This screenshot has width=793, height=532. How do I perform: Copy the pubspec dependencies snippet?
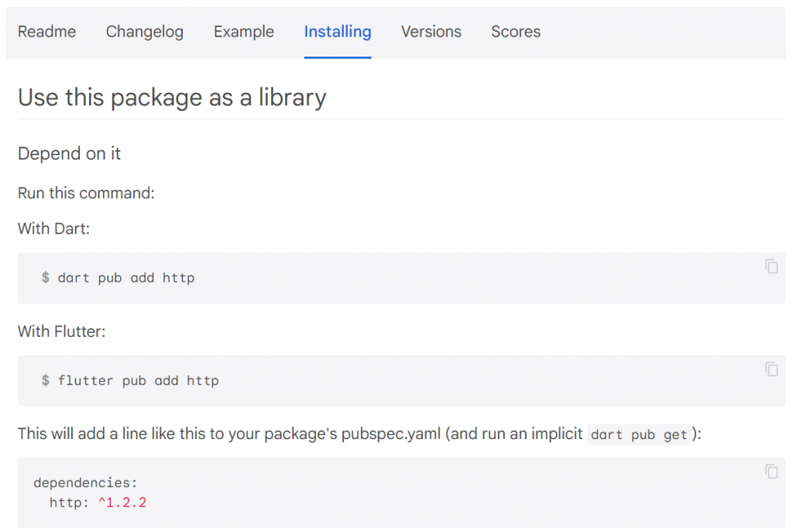pos(771,471)
